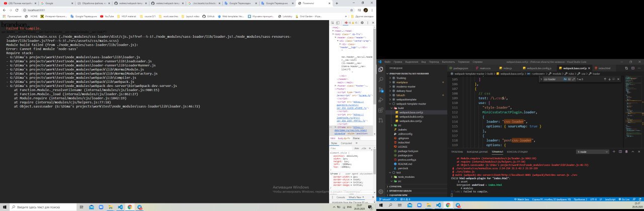Toggle Match Whole Word in find widget
The width and height of the screenshot is (644, 211).
coord(569,79)
